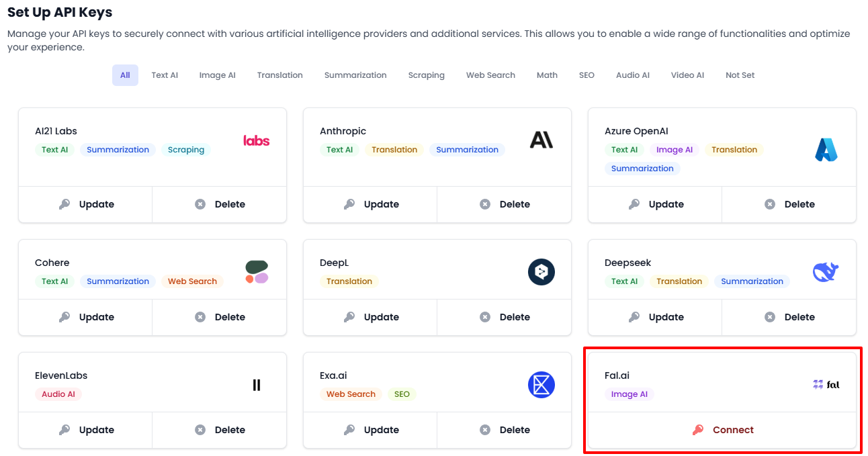Click the ElevenLabs logo icon
The height and width of the screenshot is (456, 868).
tap(257, 385)
